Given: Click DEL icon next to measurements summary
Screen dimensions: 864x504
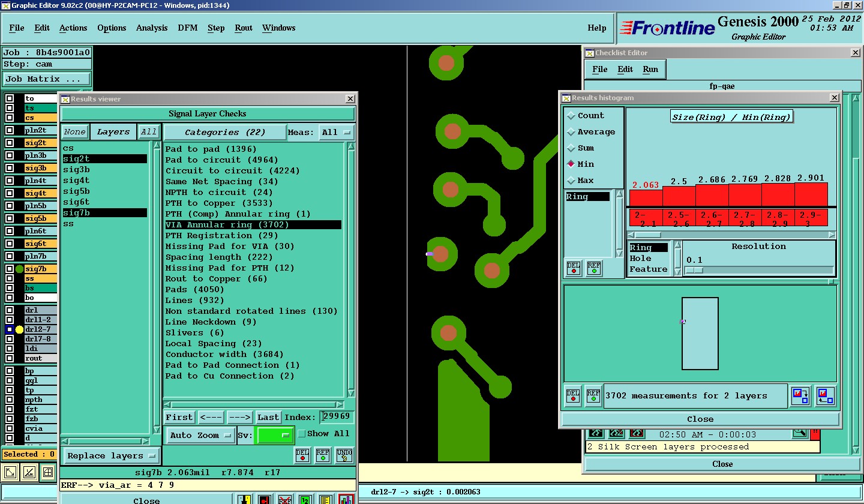Looking at the screenshot, I should coord(574,396).
